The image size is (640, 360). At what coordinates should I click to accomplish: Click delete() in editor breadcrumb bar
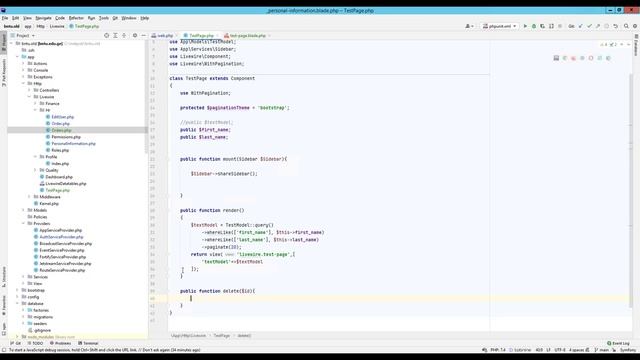(244, 336)
